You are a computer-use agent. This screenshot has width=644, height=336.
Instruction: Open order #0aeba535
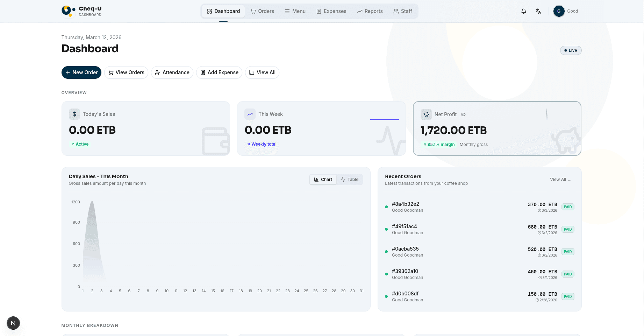pyautogui.click(x=479, y=252)
